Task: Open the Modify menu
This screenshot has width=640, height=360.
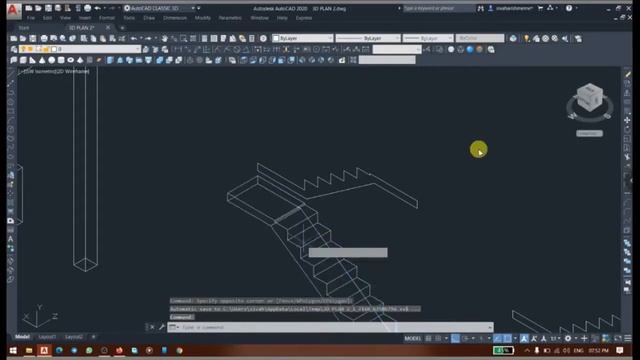Action: point(202,18)
